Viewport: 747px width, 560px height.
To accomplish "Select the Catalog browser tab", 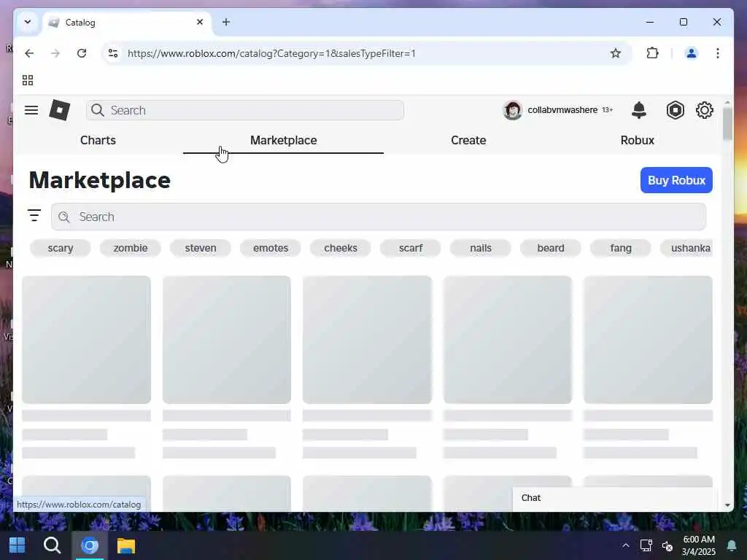I will tap(127, 23).
